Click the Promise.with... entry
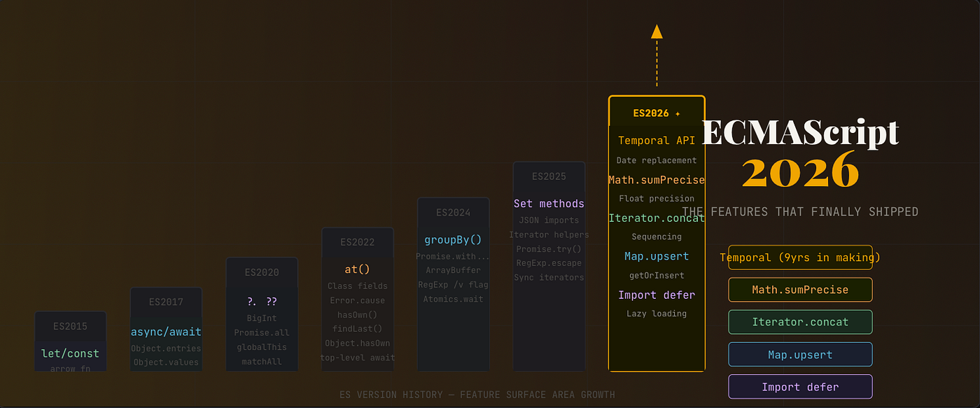 tap(453, 257)
